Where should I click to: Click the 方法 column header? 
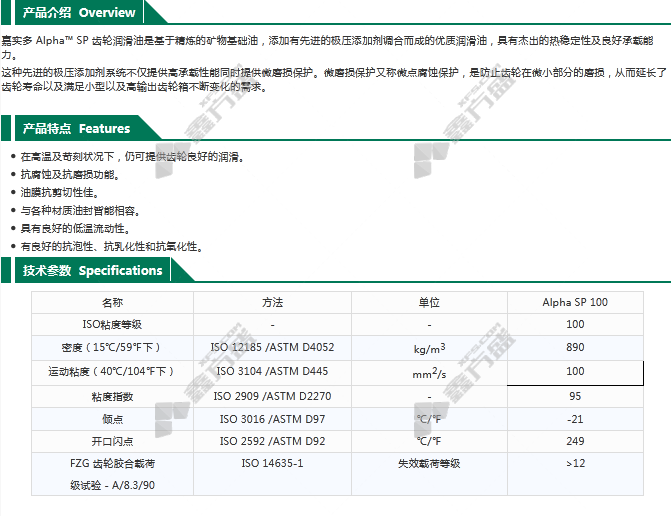tap(272, 302)
